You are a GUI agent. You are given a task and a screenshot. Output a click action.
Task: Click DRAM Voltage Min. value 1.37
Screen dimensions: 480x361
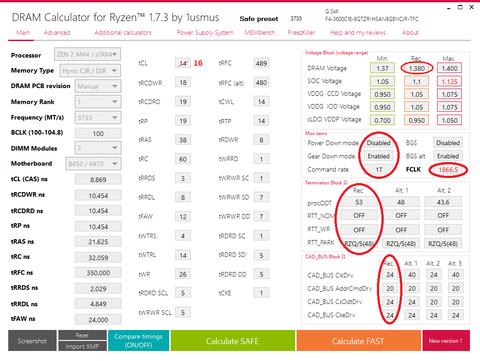click(382, 68)
